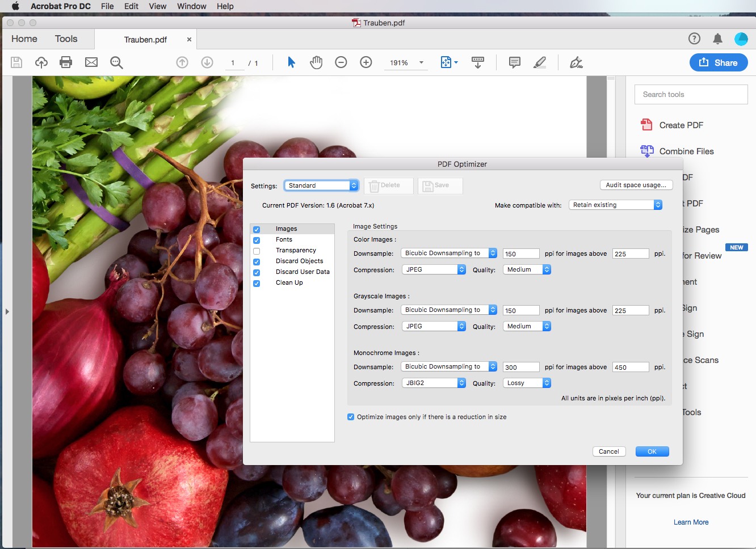Open Grayscale Images Compression dropdown
Screen dimensions: 756x549
coord(434,326)
